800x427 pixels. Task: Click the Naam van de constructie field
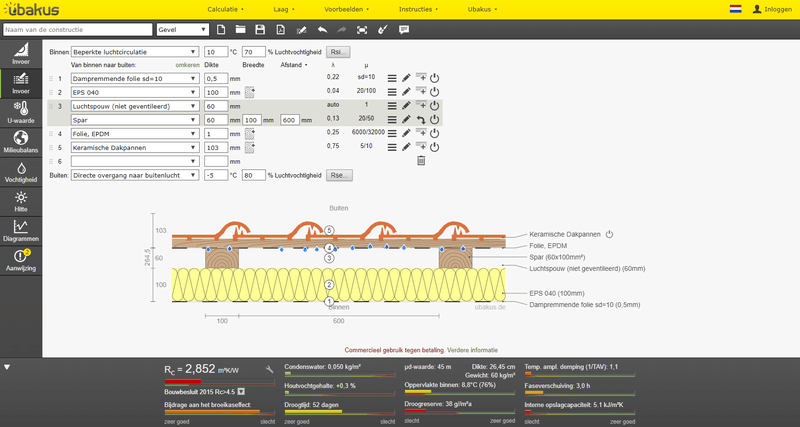(x=78, y=30)
